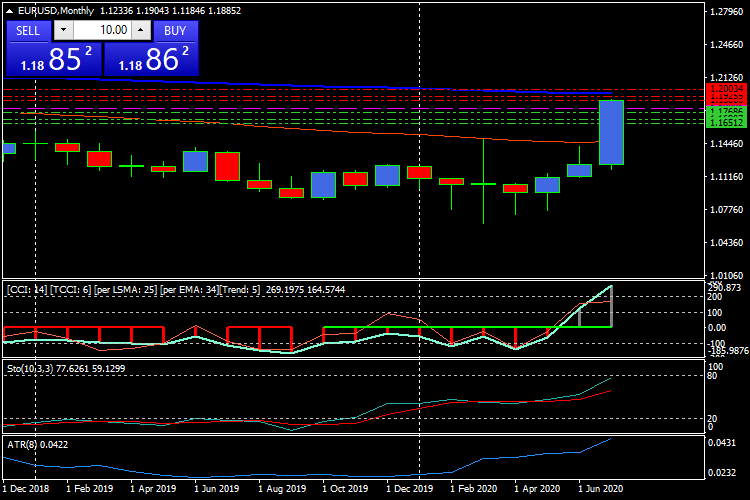
Task: Click the 1.21260 price scale label
Action: point(727,78)
